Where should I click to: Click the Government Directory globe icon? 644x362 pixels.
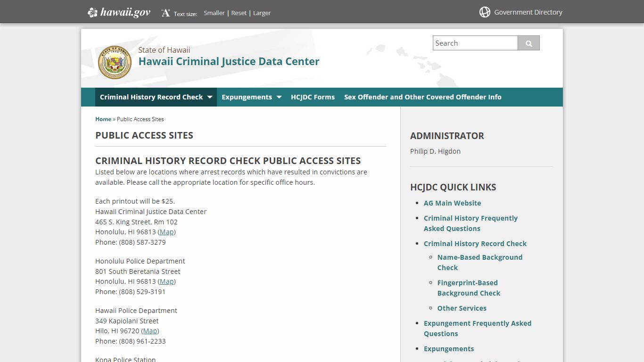pyautogui.click(x=485, y=12)
